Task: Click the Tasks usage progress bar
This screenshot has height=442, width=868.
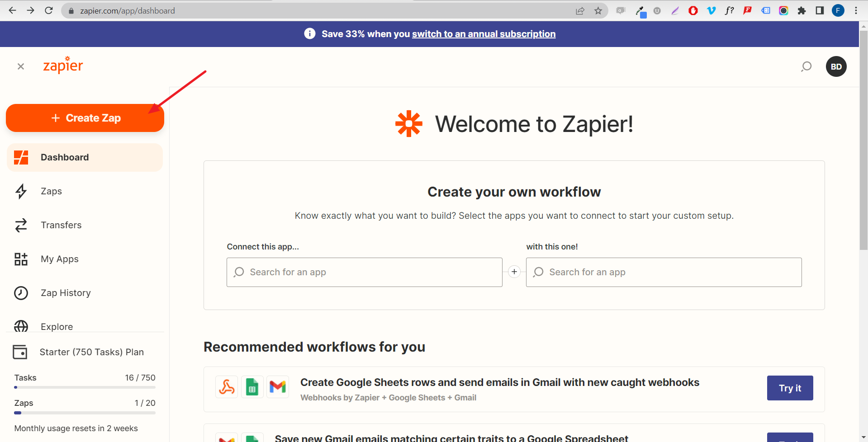Action: (85, 387)
